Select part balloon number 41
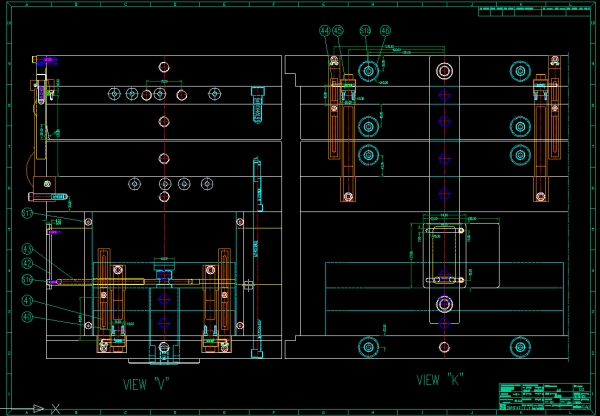 [27, 300]
